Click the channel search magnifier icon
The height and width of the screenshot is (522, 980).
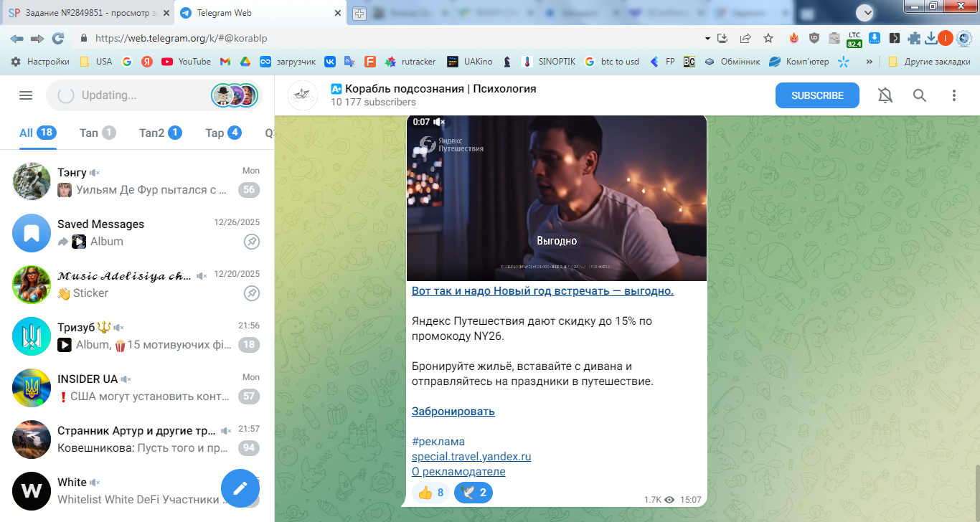pyautogui.click(x=920, y=95)
